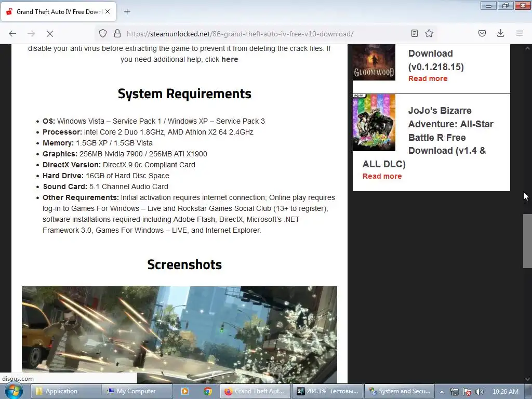View site security padlock details
532x399 pixels.
117,34
